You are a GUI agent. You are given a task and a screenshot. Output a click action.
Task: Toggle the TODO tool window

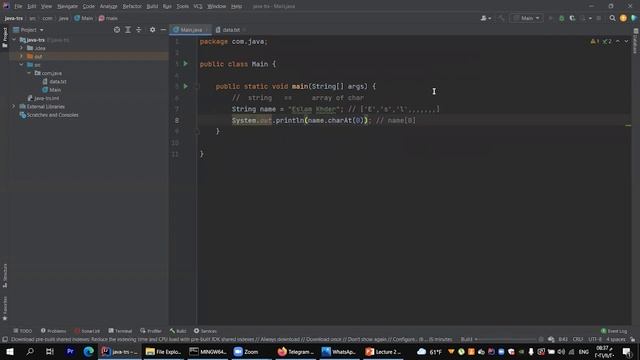point(22,331)
